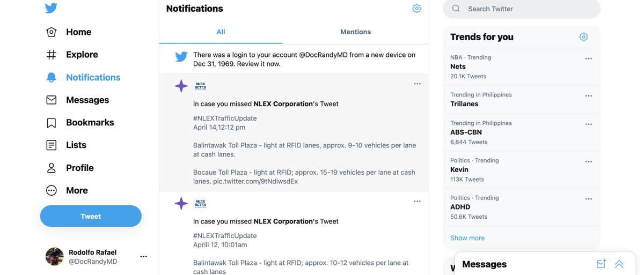Click purple sparkle icon on April 14 tweet
The height and width of the screenshot is (275, 644).
pos(181,86)
